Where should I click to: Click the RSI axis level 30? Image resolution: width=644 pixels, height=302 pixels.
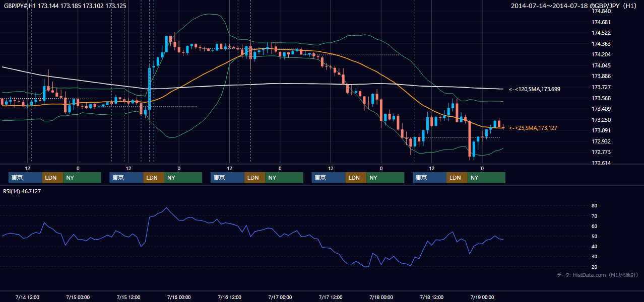595,257
